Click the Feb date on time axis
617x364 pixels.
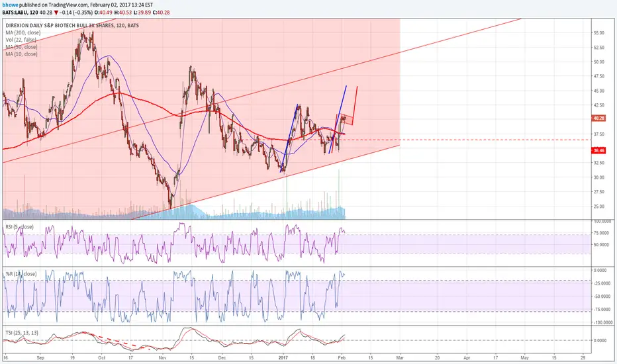coord(342,357)
